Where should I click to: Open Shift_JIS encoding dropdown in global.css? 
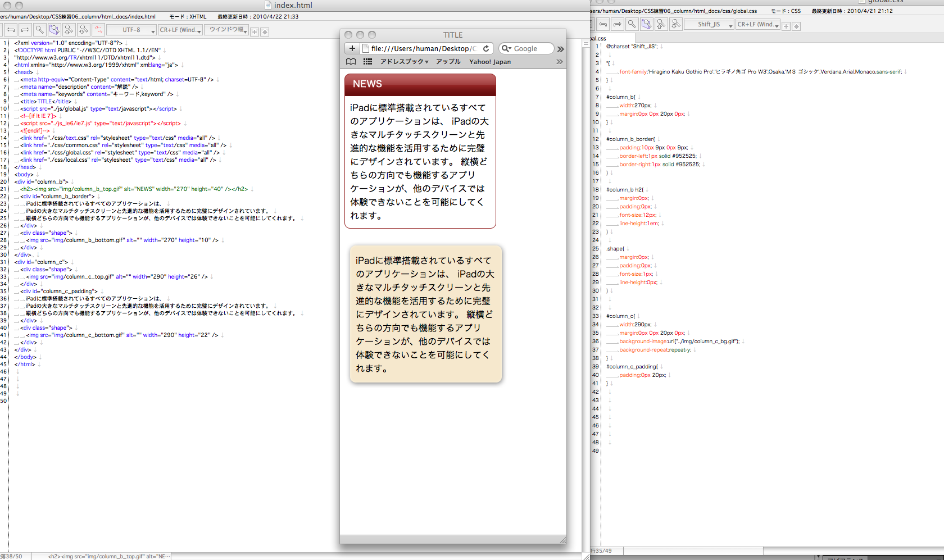click(709, 25)
